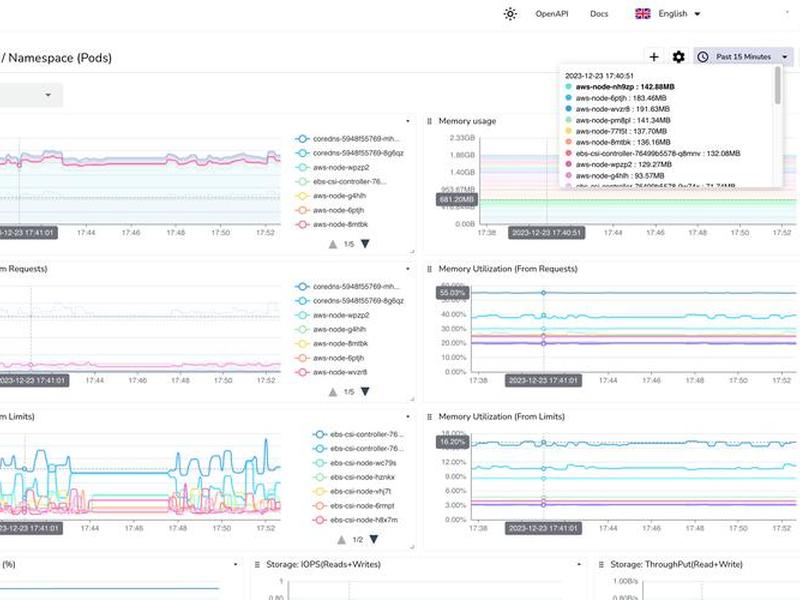The image size is (800, 600).
Task: Toggle ebs-csi-node-wc79s series in the legend
Action: [x=355, y=463]
